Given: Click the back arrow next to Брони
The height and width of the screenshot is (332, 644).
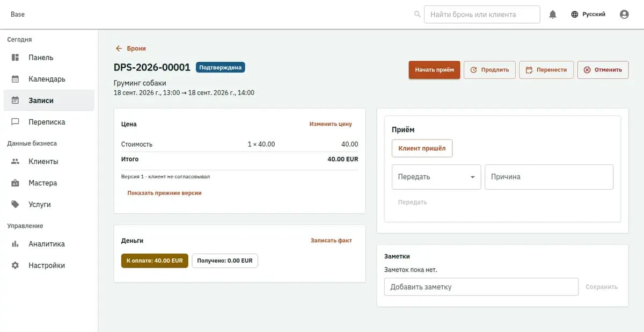Looking at the screenshot, I should [119, 48].
